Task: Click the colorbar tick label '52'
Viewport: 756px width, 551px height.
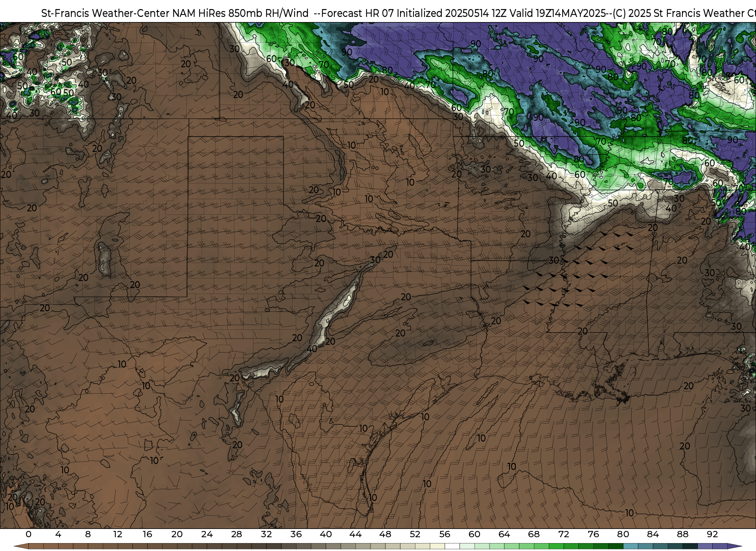Action: tap(415, 534)
